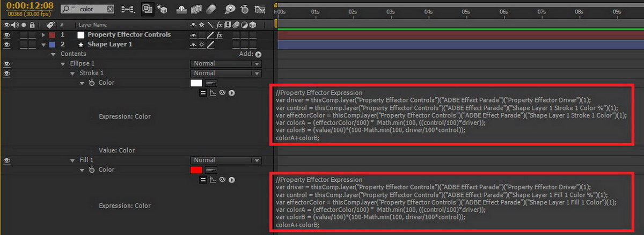Select the Property Effector Controls layer name
Screen dimensions: 644x235
coord(129,35)
